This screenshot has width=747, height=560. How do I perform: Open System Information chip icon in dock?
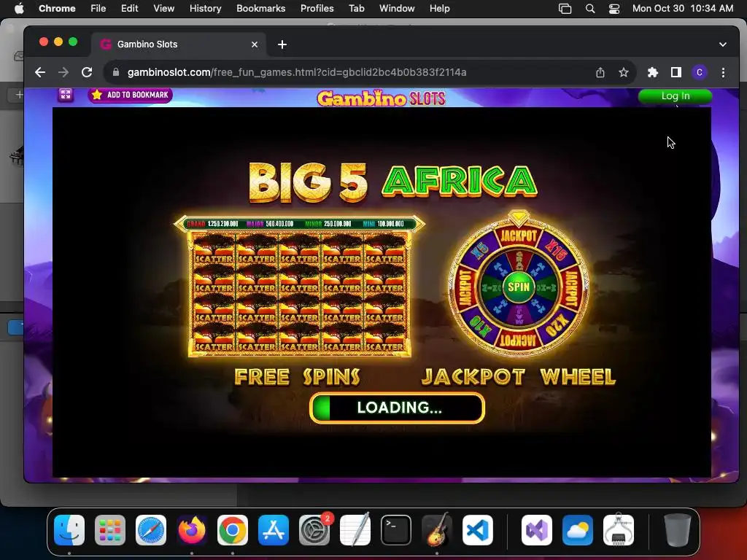coord(619,530)
